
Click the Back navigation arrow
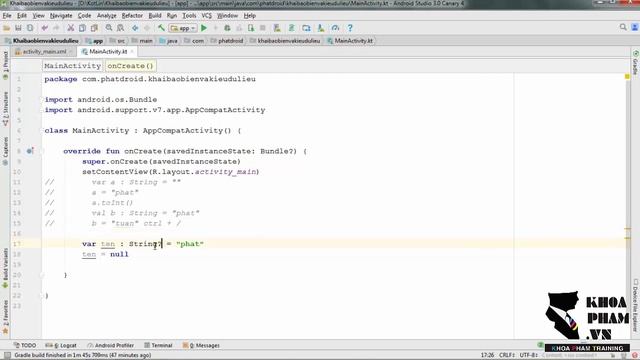coord(135,28)
